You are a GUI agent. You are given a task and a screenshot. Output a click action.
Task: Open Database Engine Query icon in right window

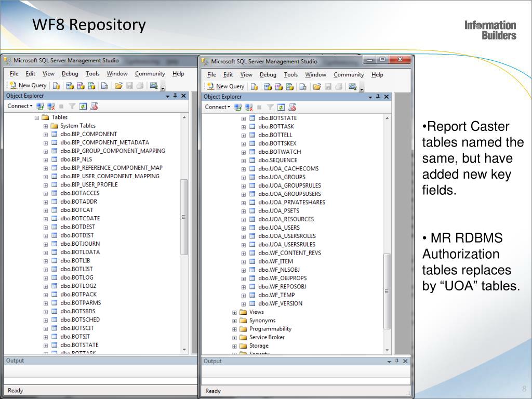click(254, 87)
